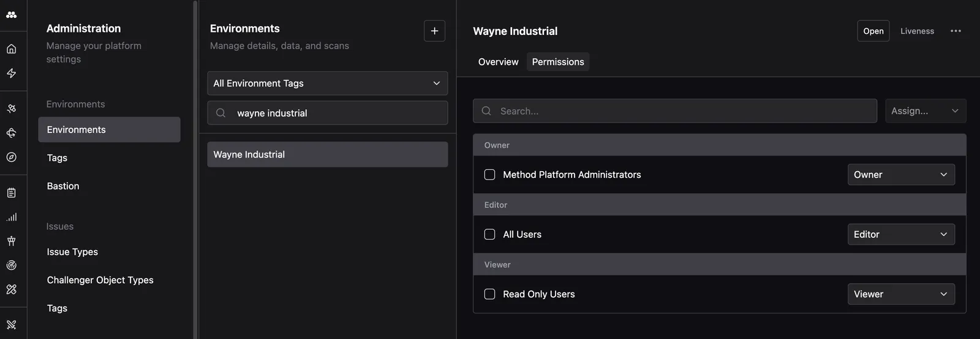Open the compass sidebar icon
The image size is (980, 339).
coord(12,157)
